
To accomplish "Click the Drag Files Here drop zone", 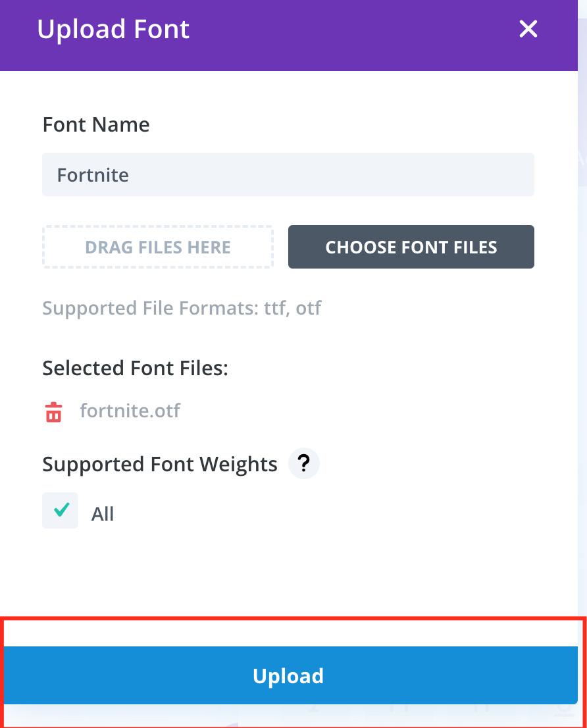I will point(158,247).
